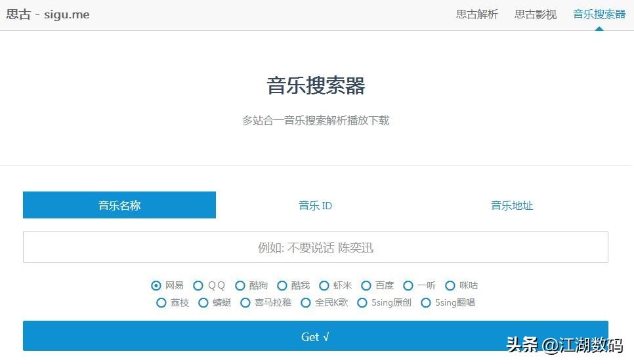Pick the 酷我 radio button
This screenshot has width=634, height=364.
point(282,285)
